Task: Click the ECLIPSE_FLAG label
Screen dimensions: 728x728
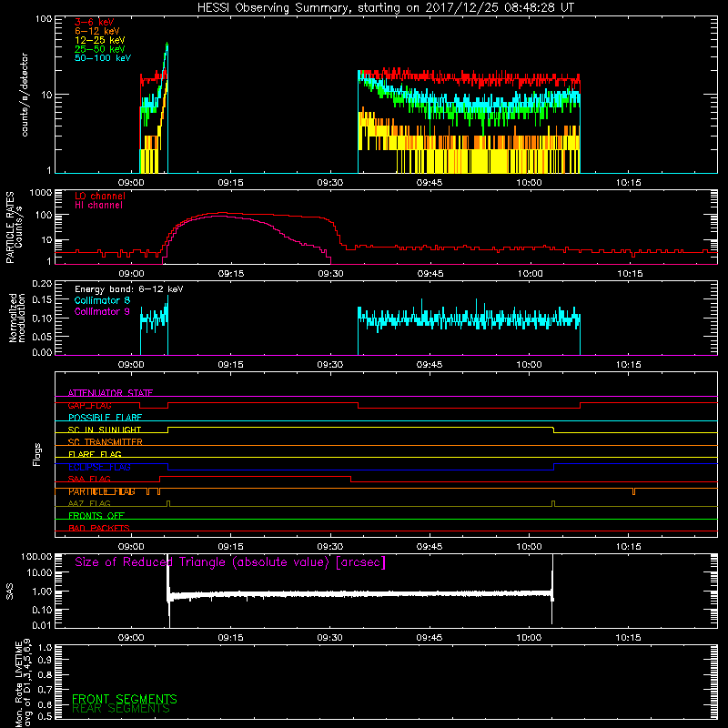Action: 99,467
